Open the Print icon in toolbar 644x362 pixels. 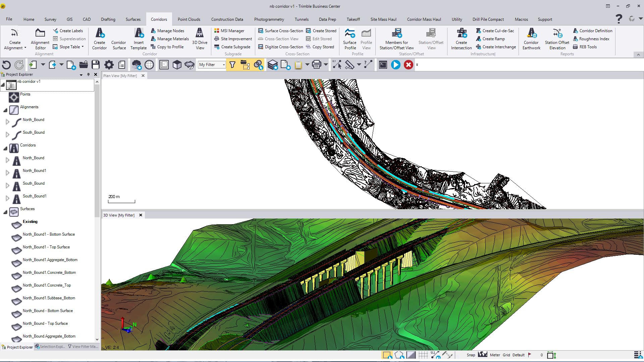pyautogui.click(x=317, y=65)
